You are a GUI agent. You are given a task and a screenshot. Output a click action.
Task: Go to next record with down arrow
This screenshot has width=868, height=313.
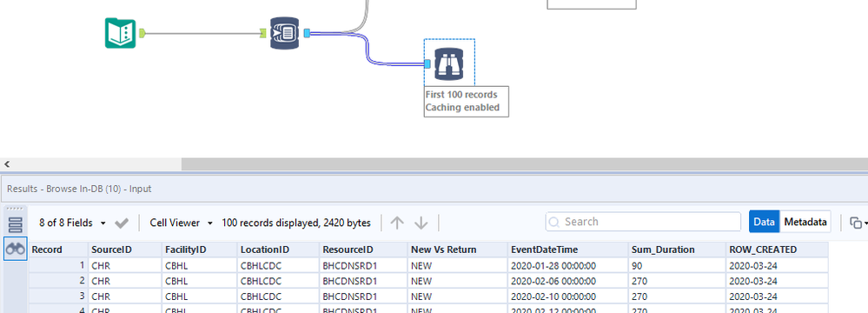(421, 223)
